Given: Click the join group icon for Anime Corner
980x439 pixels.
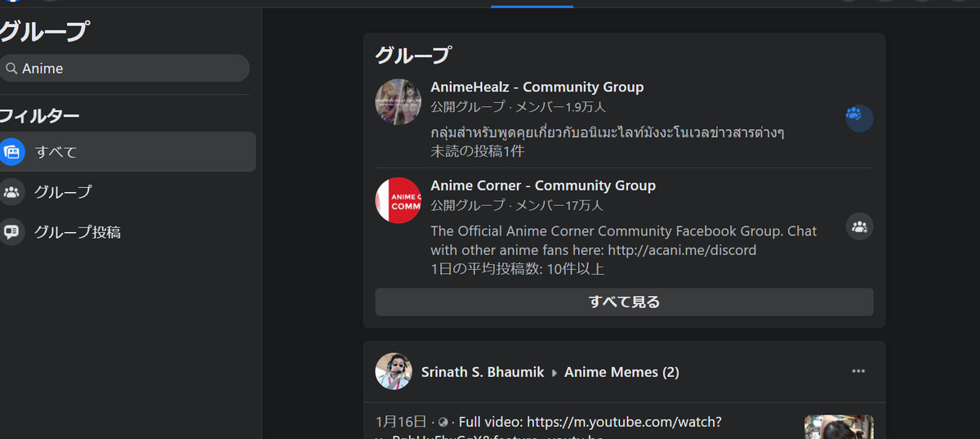Looking at the screenshot, I should pos(859,226).
